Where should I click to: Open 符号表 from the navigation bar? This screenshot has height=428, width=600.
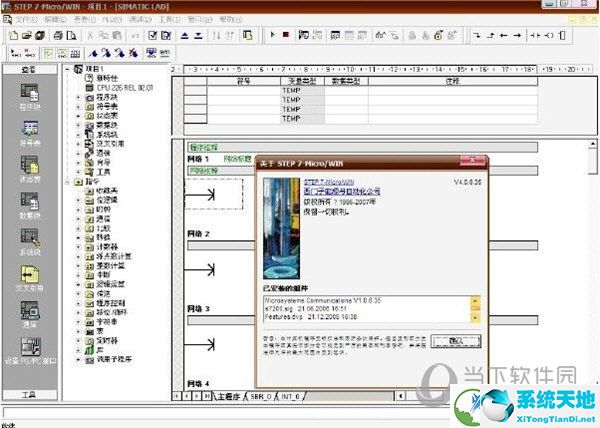pyautogui.click(x=30, y=133)
